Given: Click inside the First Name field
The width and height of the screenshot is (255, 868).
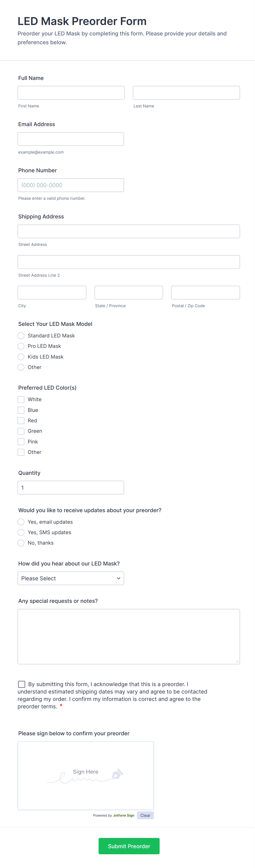Looking at the screenshot, I should click(x=71, y=92).
